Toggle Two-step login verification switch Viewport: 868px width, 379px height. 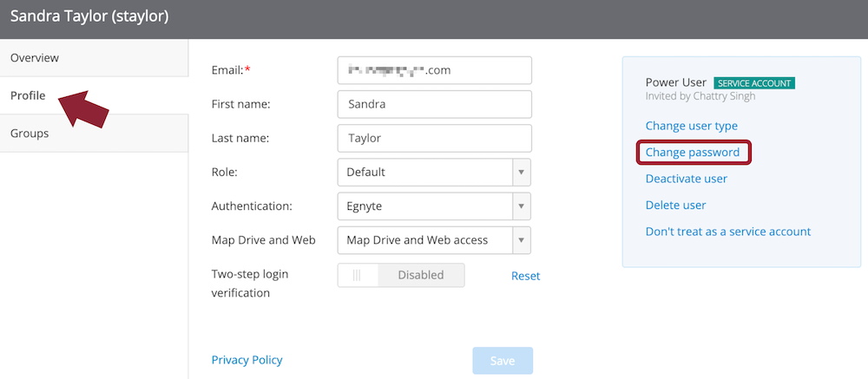(x=401, y=275)
